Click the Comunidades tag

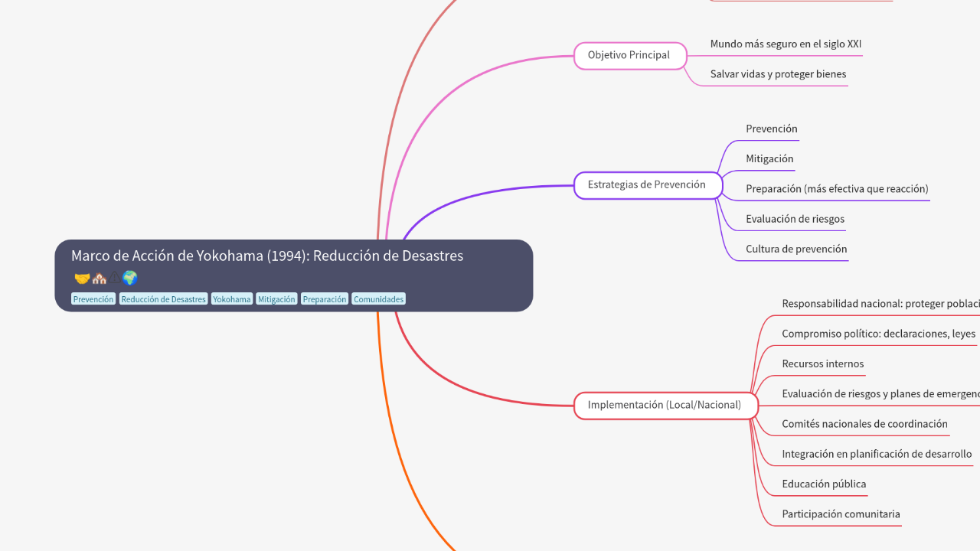click(x=379, y=299)
